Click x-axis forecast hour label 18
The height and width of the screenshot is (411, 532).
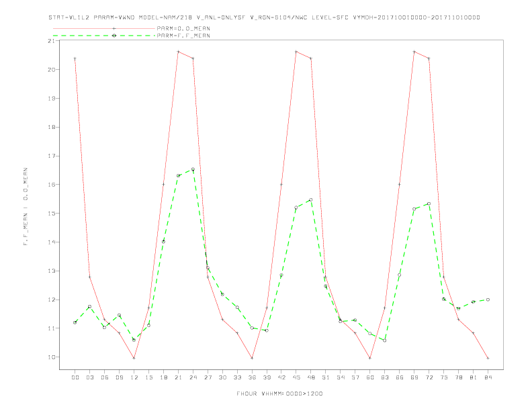[x=163, y=377]
